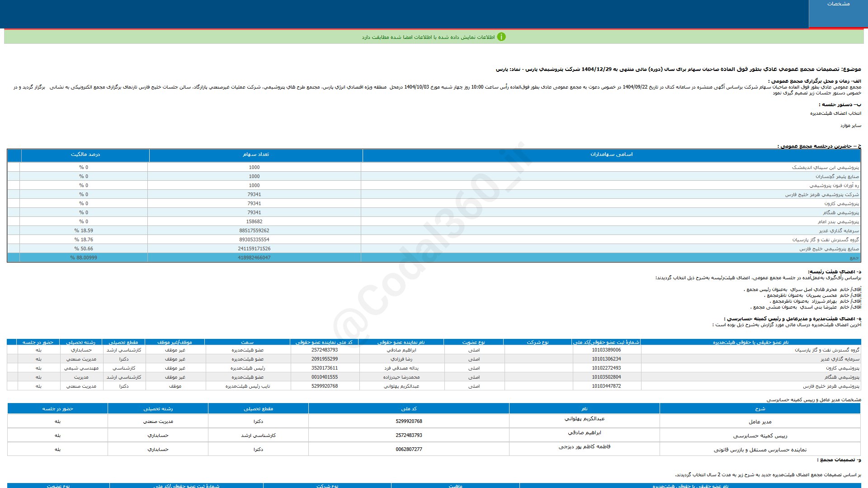The image size is (868, 488).
Task: Click the حضور در جلسه header in director table
Action: 57,409
